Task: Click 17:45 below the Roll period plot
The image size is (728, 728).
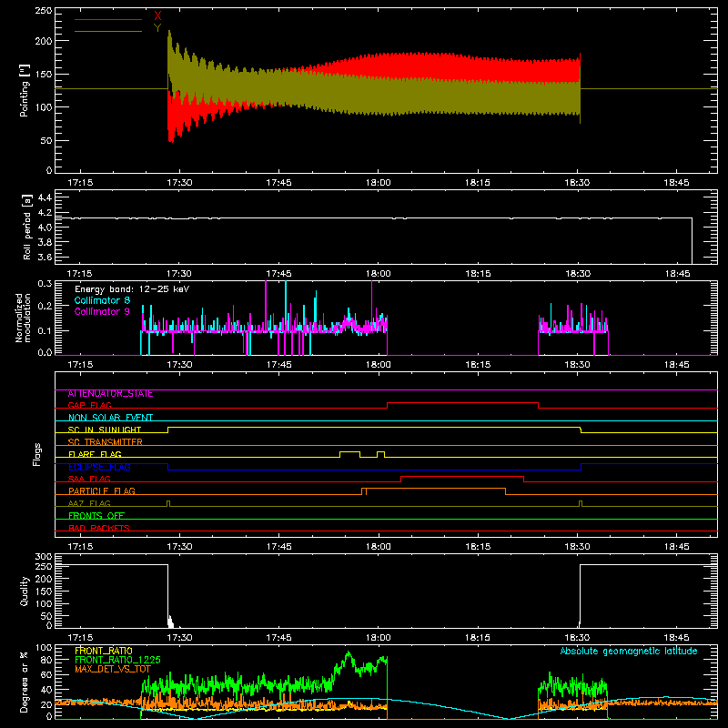Action: point(278,274)
